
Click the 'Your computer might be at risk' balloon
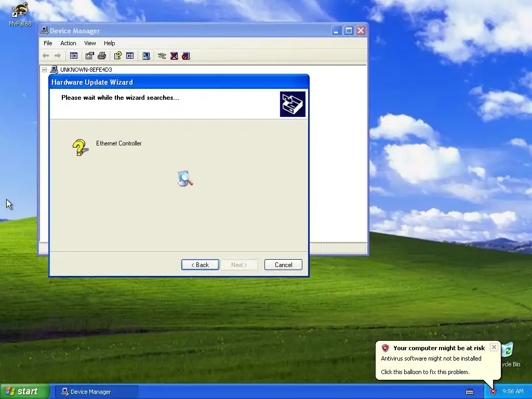pos(437,360)
